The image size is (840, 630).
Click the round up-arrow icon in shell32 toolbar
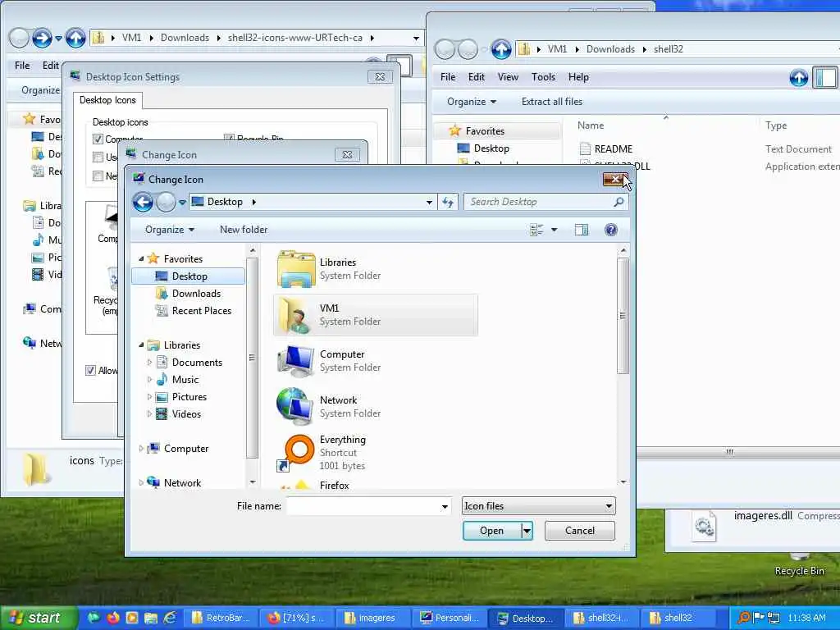click(x=798, y=78)
